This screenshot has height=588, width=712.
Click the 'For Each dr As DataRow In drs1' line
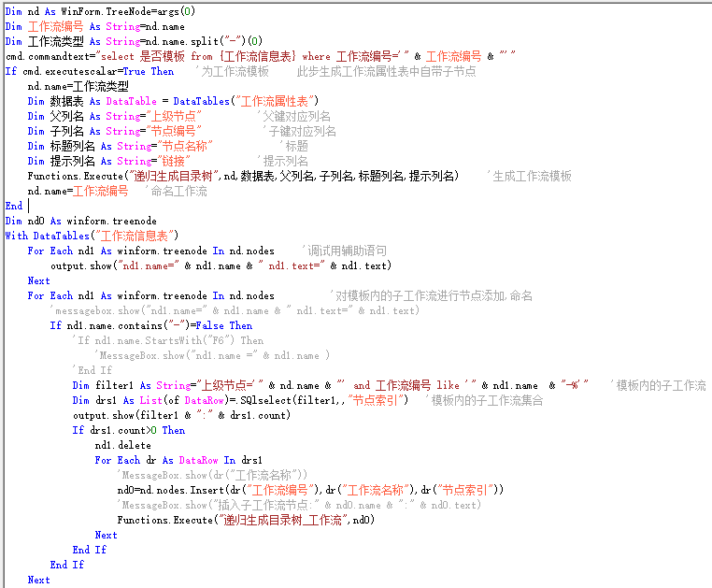[178, 460]
